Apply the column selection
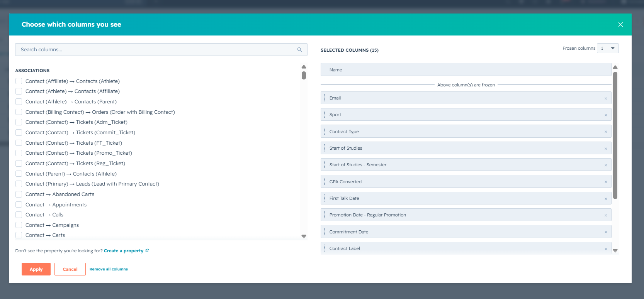 coord(36,269)
